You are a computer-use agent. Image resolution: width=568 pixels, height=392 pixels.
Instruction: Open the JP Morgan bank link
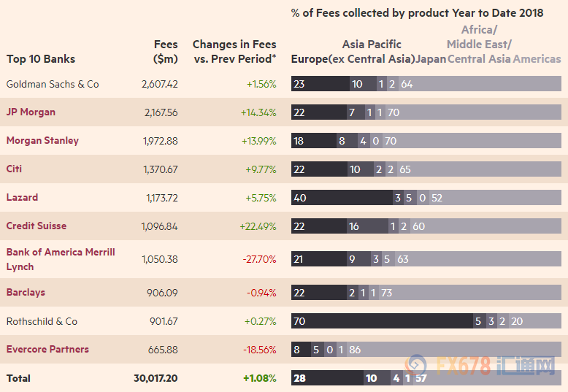pos(31,112)
